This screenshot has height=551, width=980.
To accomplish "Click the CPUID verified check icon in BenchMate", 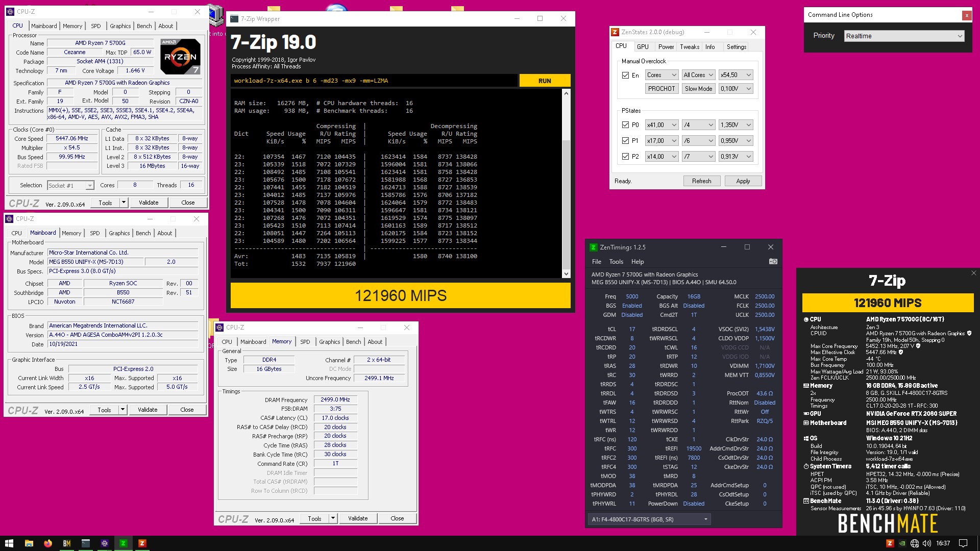I will [x=969, y=333].
